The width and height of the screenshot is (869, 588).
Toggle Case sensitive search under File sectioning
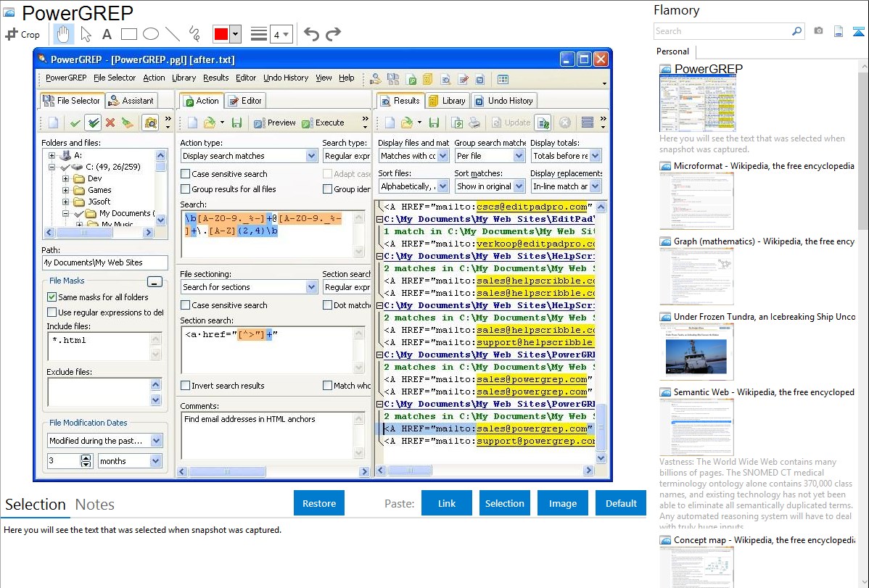(x=186, y=305)
